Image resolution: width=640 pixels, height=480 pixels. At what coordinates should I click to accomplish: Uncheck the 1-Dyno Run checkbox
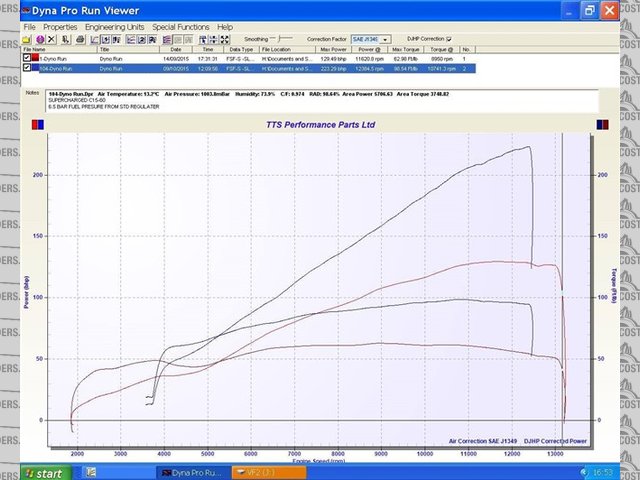coord(27,59)
